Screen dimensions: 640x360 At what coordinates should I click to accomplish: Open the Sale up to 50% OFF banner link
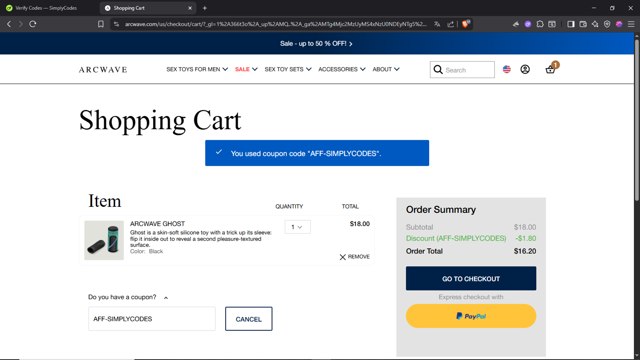316,43
